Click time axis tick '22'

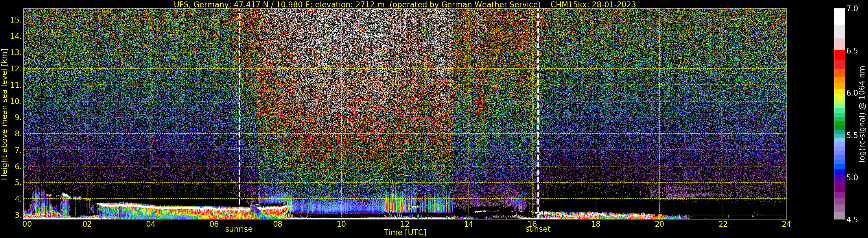click(x=723, y=224)
